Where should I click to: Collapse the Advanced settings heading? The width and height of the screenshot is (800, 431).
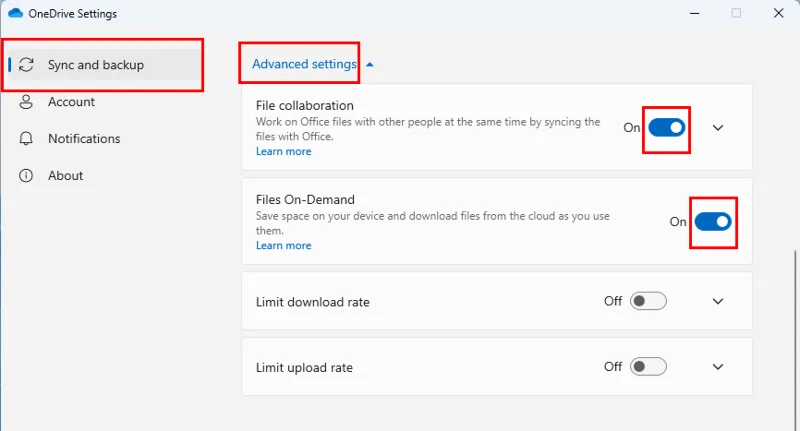[x=304, y=64]
